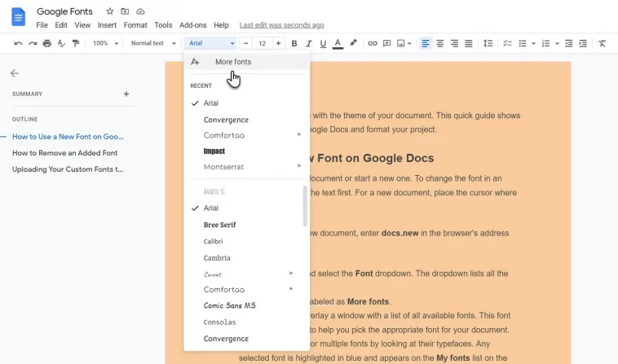Click the font list scrollbar
This screenshot has width=618, height=364.
click(x=305, y=206)
